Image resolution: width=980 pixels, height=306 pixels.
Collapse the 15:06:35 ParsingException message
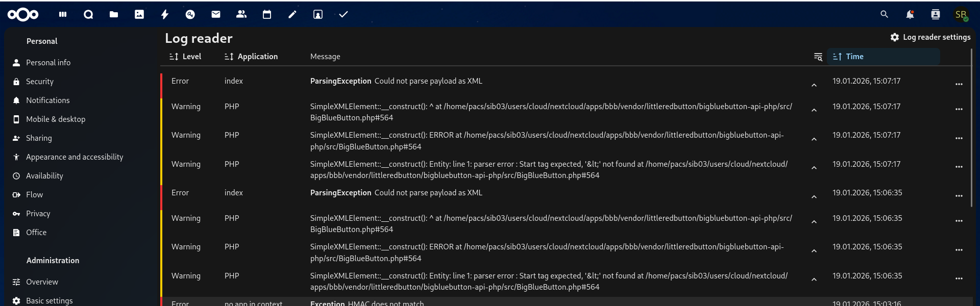814,197
